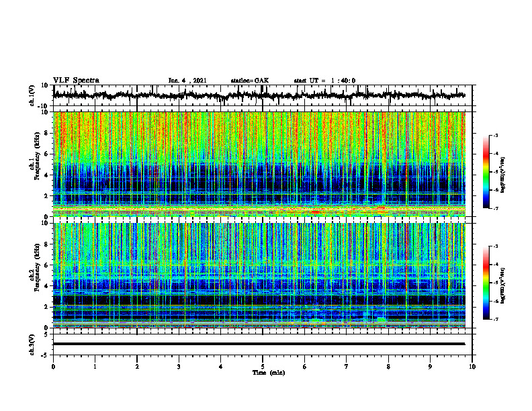Click the time axis tick label "5"
This screenshot has width=532, height=411.
(x=263, y=367)
